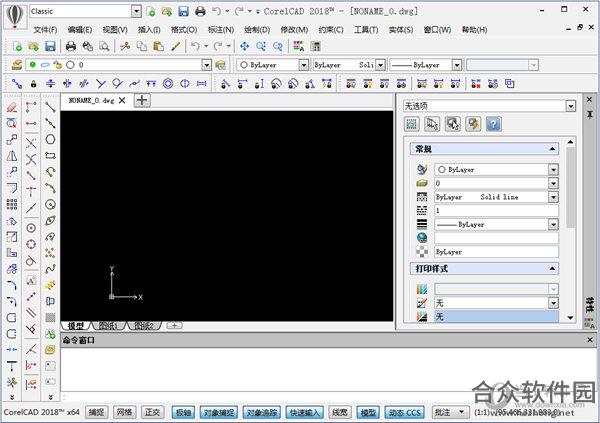Select the Rectangle drawing tool

(x=50, y=155)
